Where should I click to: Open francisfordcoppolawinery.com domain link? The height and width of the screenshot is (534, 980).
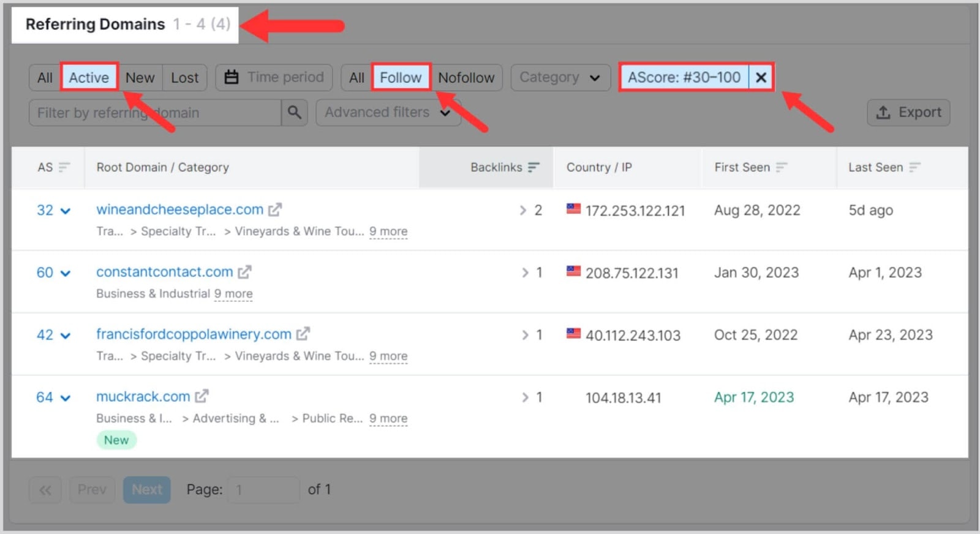pos(194,334)
